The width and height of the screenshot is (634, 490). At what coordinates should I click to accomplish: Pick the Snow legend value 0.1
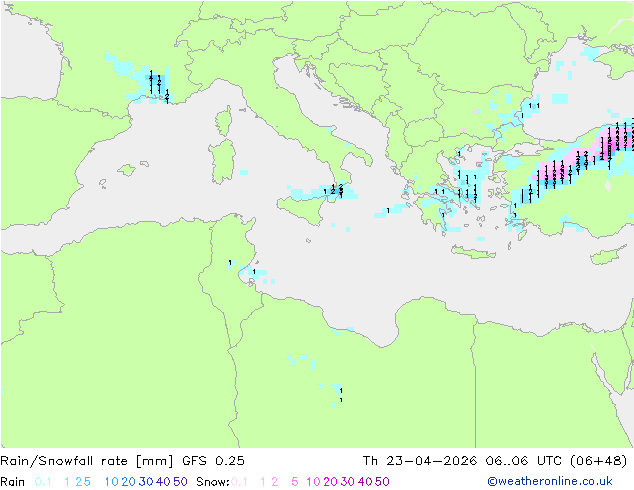pyautogui.click(x=239, y=482)
